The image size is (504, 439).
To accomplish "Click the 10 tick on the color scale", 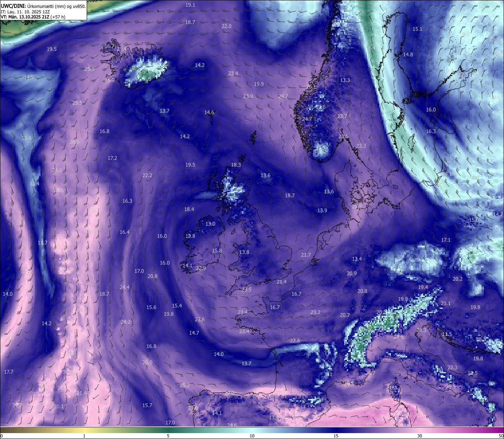I will pos(252,436).
